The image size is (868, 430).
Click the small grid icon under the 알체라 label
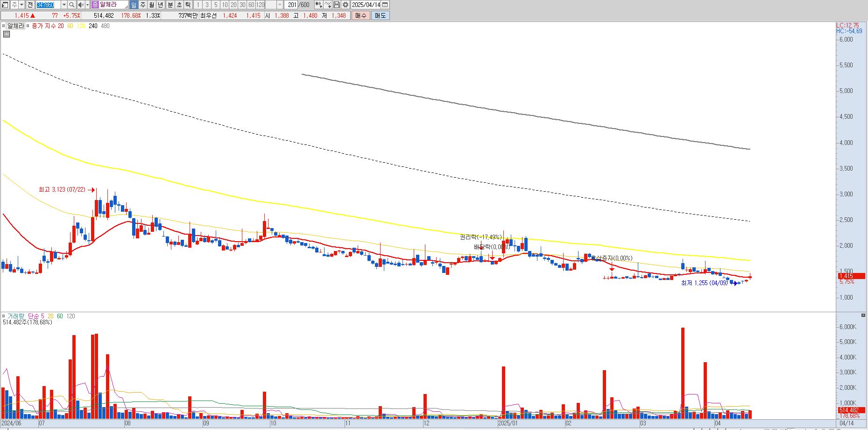7,34
